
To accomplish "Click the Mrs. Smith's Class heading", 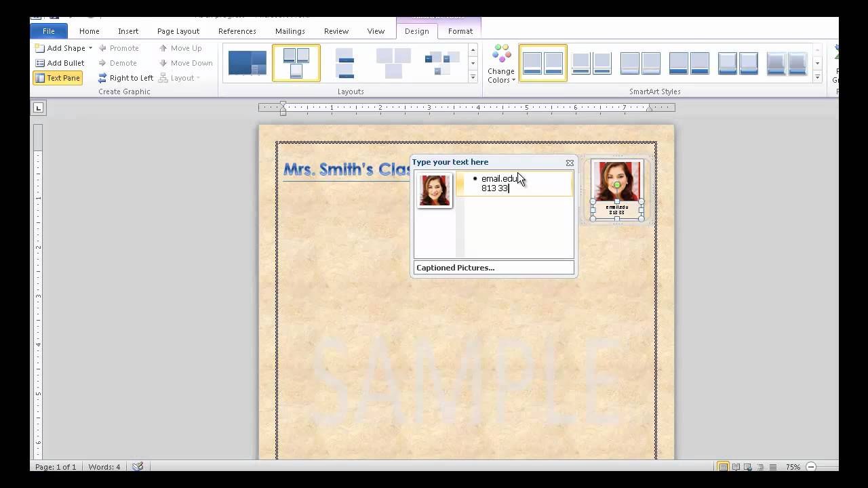I will coord(347,169).
